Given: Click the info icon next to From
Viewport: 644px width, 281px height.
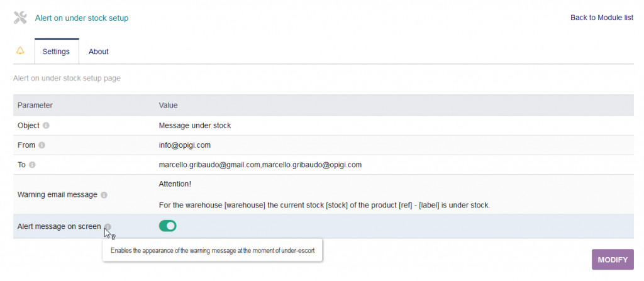Looking at the screenshot, I should click(42, 145).
